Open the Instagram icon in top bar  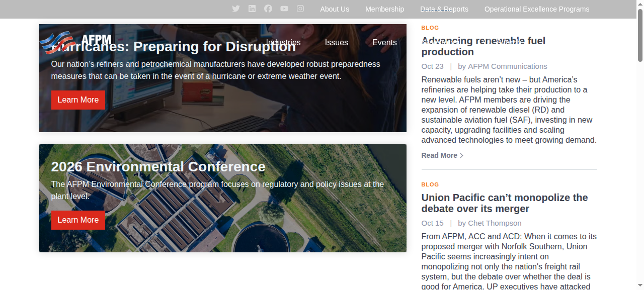coord(300,9)
